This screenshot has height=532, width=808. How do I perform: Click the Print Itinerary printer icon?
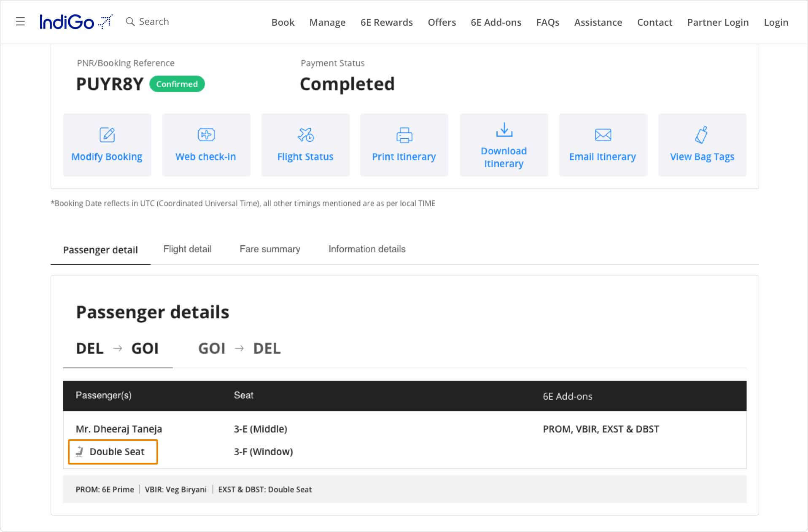coord(404,135)
